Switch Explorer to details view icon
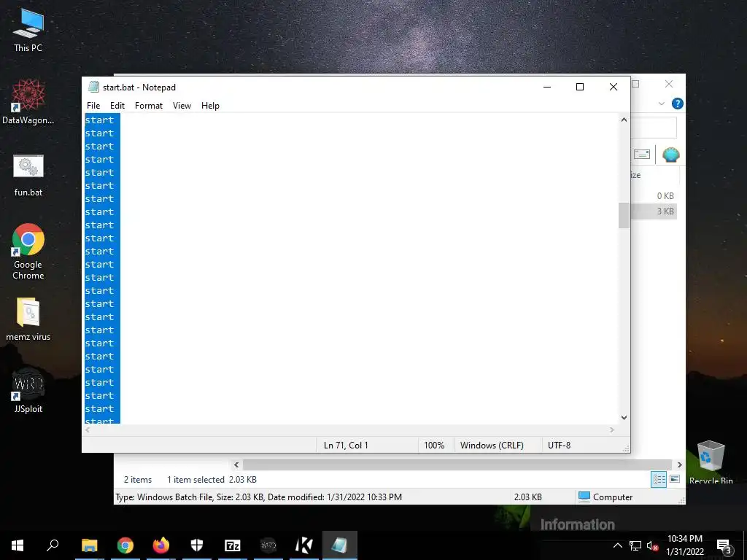Screen dimensions: 747x560 point(659,480)
